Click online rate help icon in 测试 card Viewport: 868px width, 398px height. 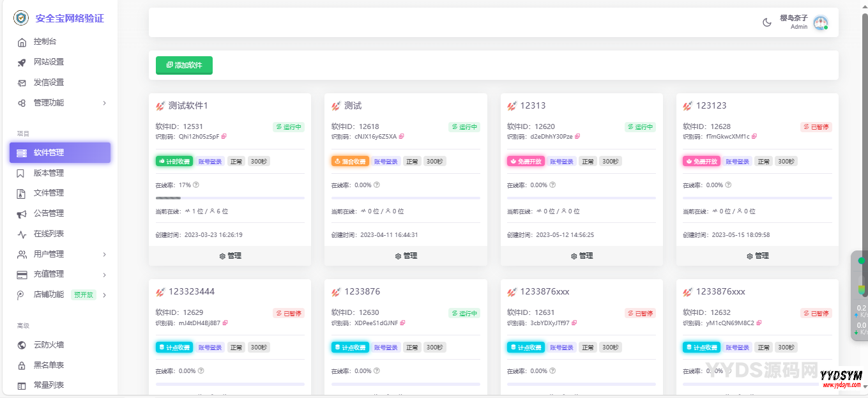(376, 185)
